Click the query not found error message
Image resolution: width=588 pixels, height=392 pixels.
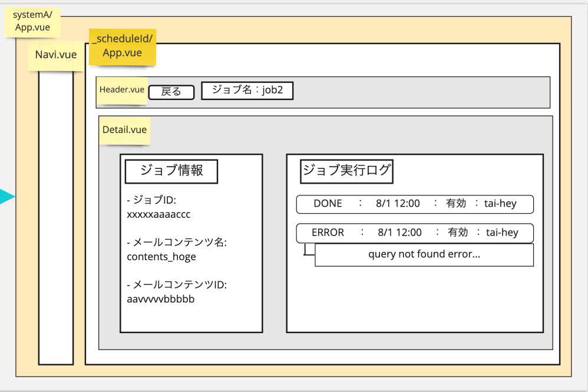click(x=424, y=255)
